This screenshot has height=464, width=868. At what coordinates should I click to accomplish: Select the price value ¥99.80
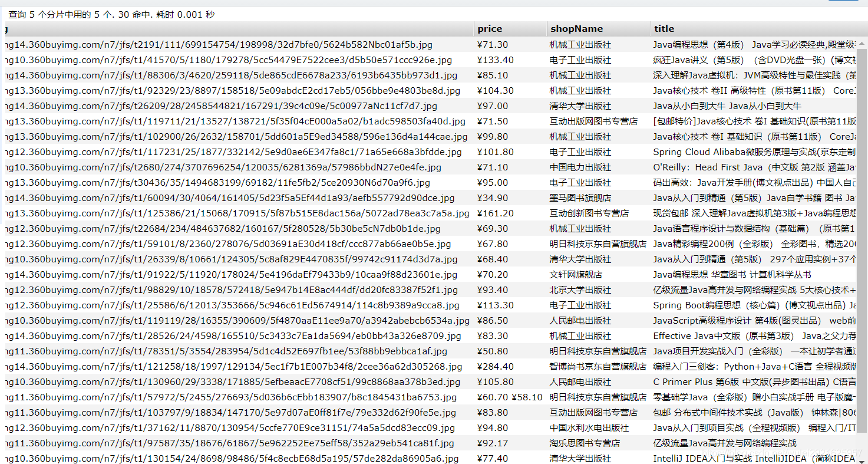click(x=493, y=137)
